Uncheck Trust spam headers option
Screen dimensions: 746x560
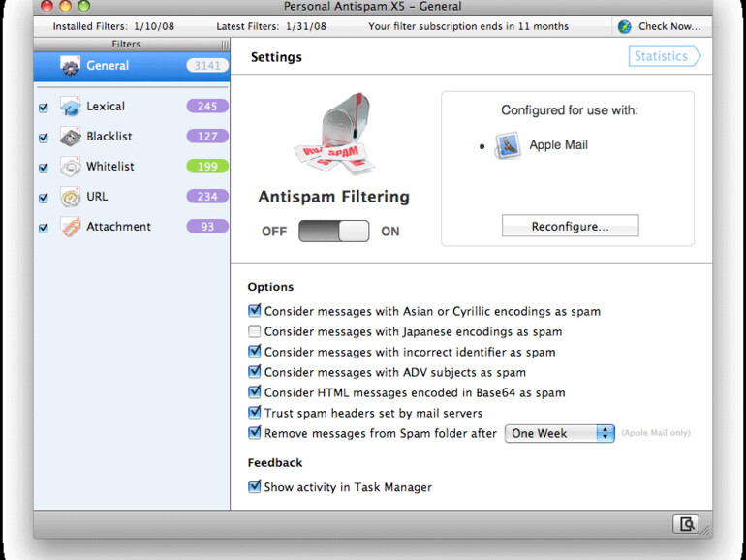click(x=255, y=412)
